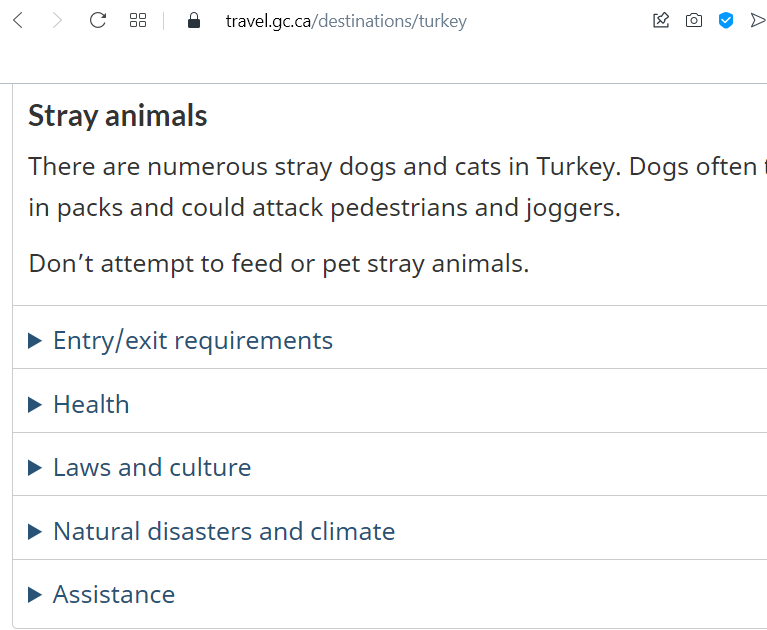Click the triangle arrow beside Health

pos(35,404)
